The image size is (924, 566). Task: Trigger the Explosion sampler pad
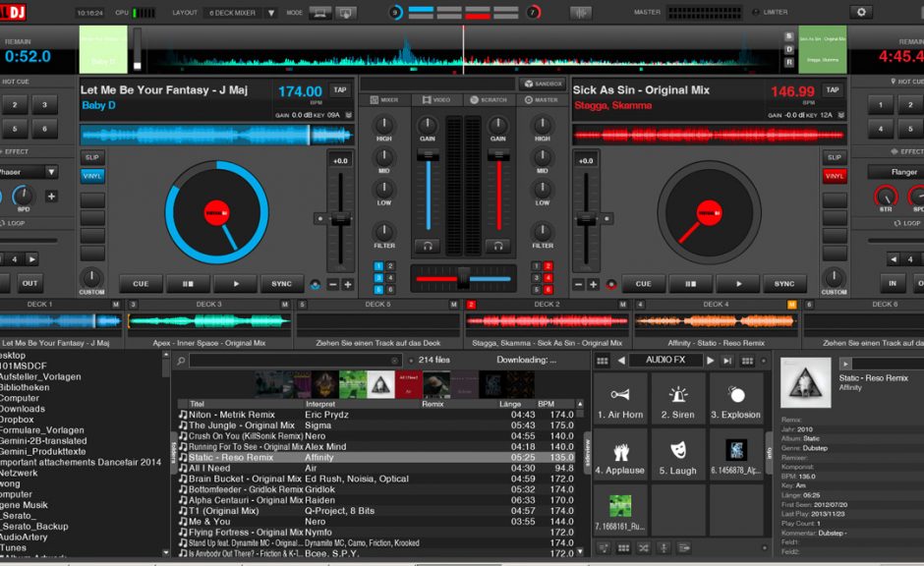pos(735,398)
